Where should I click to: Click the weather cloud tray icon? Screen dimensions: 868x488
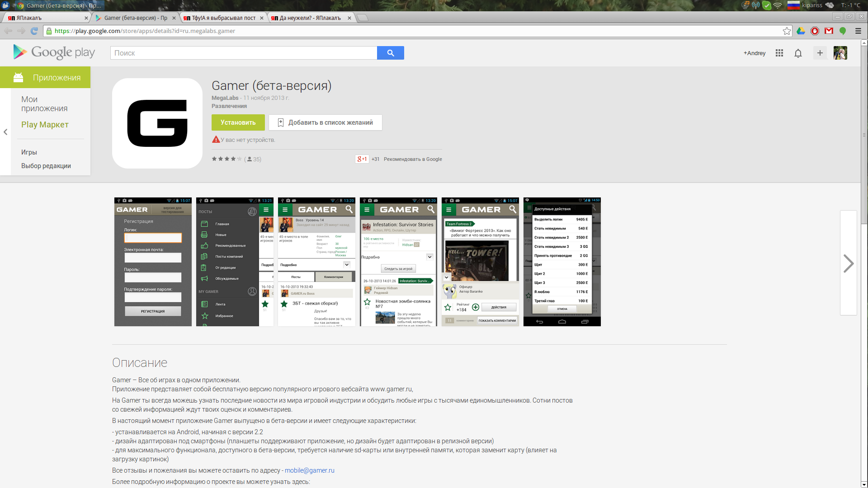tap(830, 5)
